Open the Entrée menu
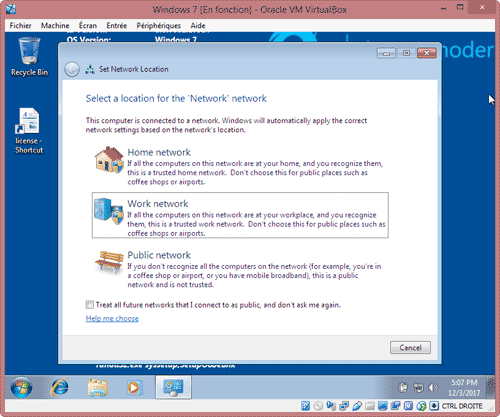 coord(117,26)
